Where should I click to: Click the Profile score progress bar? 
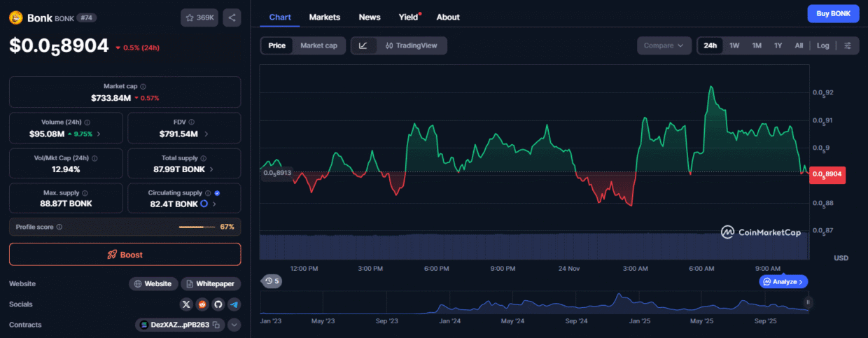[196, 227]
